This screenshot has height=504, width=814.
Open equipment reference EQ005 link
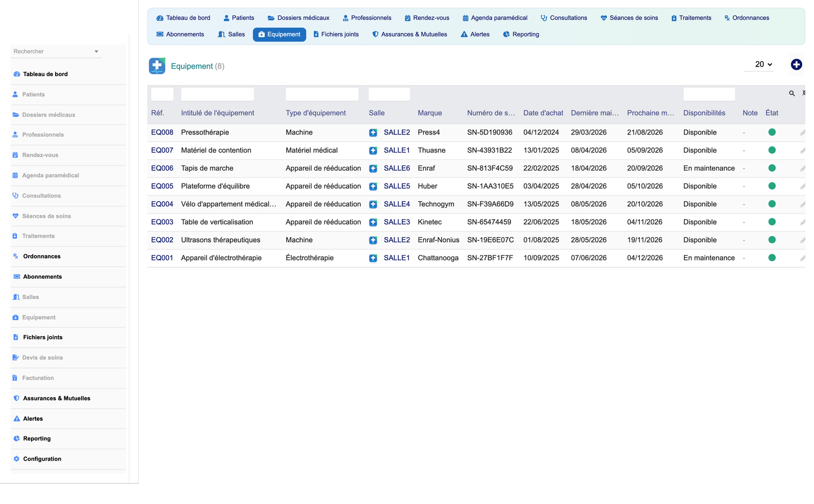tap(162, 186)
